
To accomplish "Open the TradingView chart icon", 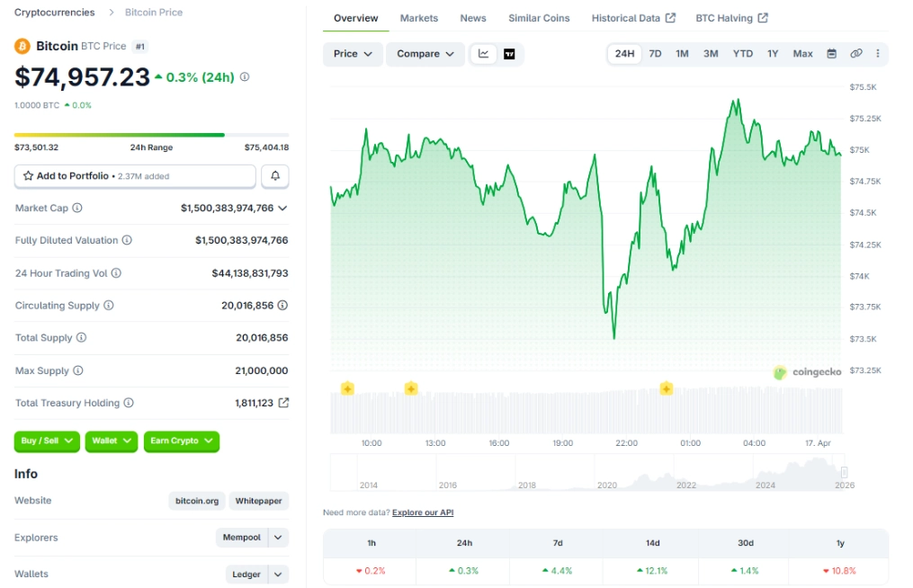I will pos(509,54).
